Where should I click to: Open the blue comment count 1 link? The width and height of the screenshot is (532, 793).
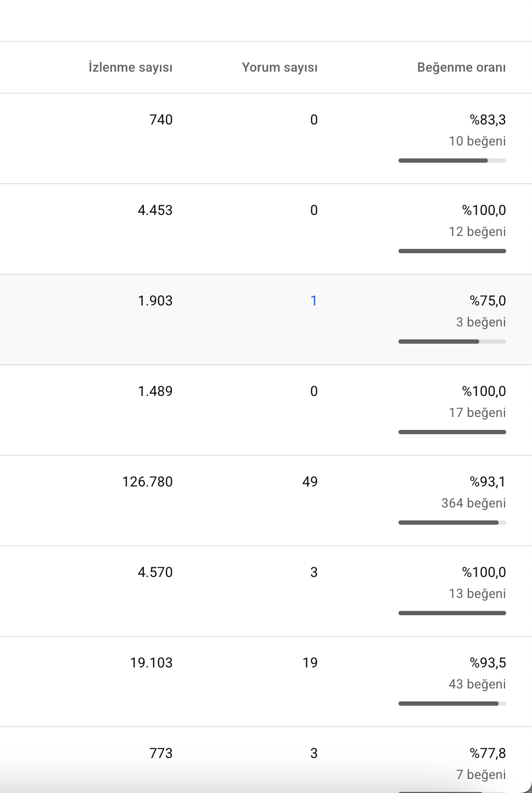pyautogui.click(x=314, y=301)
